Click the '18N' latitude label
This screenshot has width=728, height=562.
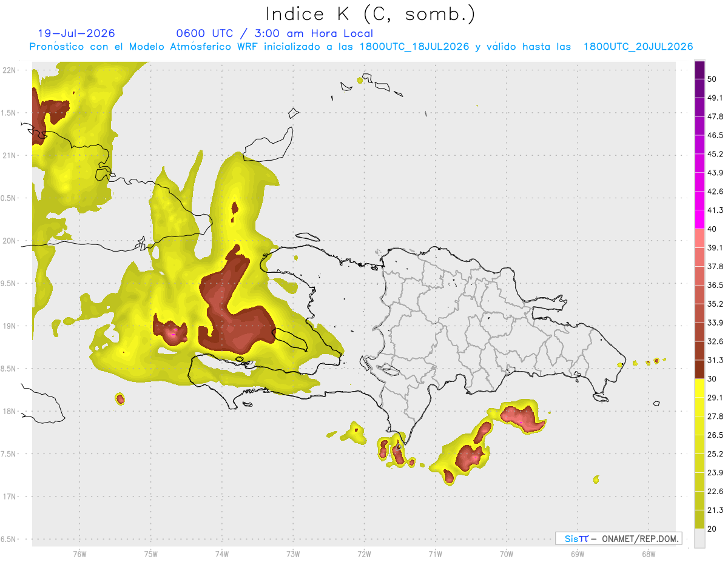click(x=9, y=411)
